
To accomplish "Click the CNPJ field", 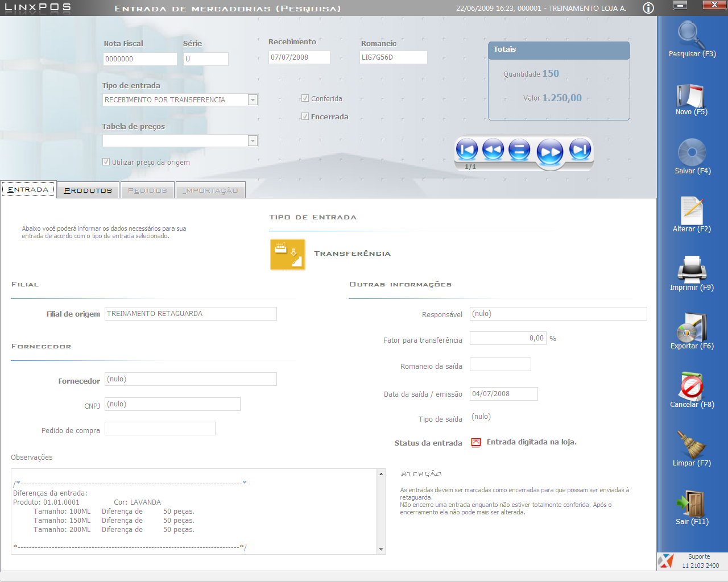I will pos(172,404).
